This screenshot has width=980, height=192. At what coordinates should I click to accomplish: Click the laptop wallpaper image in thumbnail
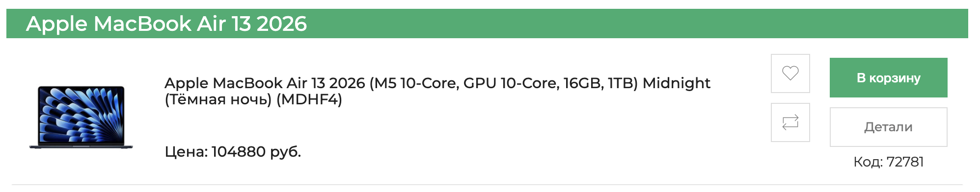81,116
